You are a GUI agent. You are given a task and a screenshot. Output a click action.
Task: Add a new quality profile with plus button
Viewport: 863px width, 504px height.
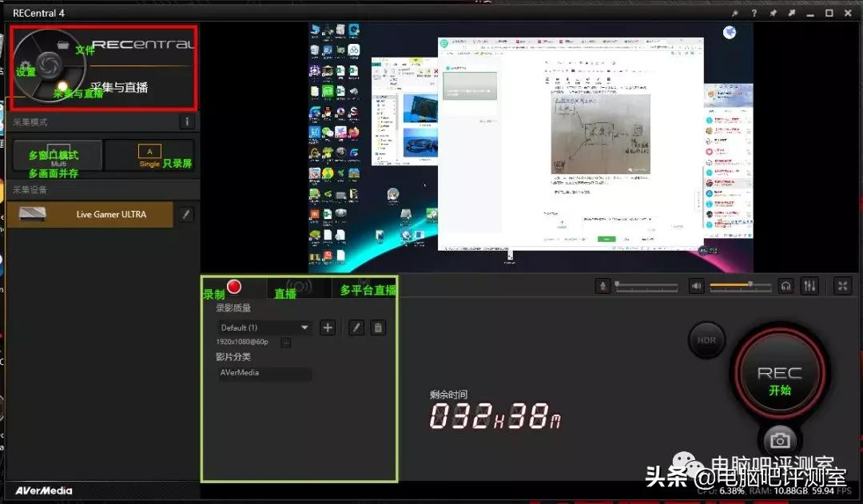tap(328, 327)
